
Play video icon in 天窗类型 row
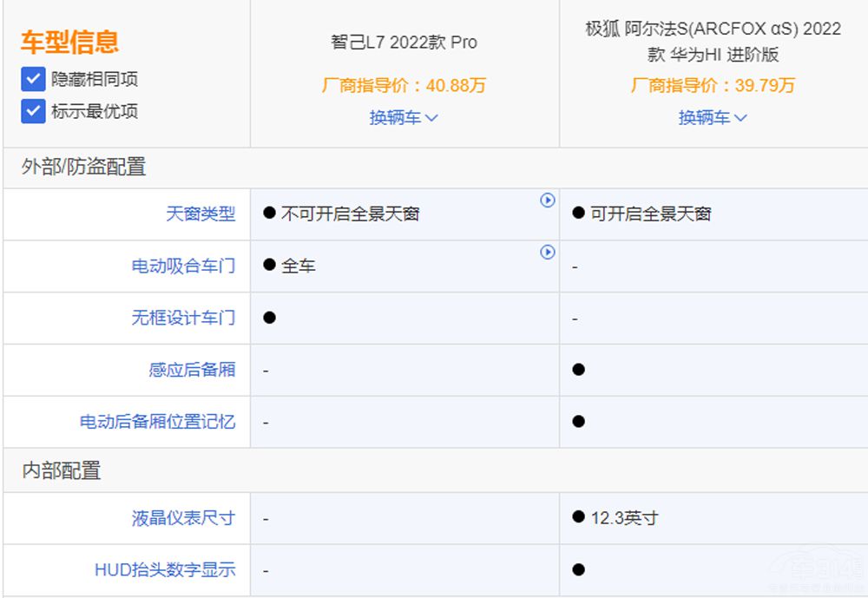tap(548, 200)
